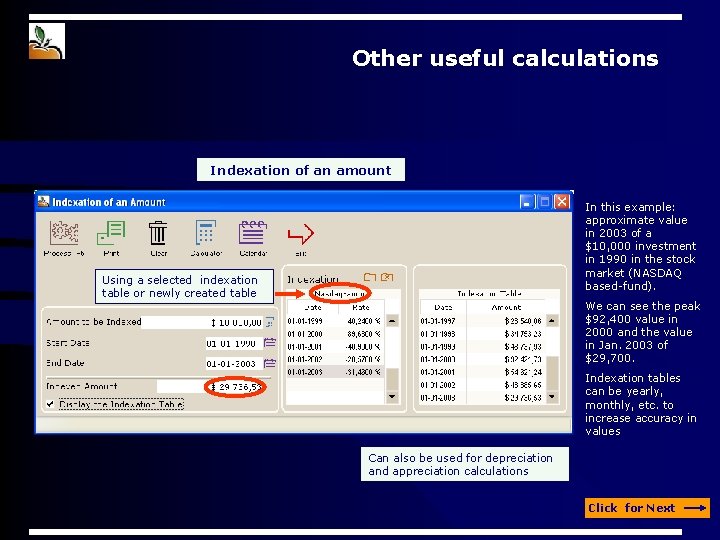720x540 pixels.
Task: Click the second folder icon in Indexation panel
Action: 387,277
